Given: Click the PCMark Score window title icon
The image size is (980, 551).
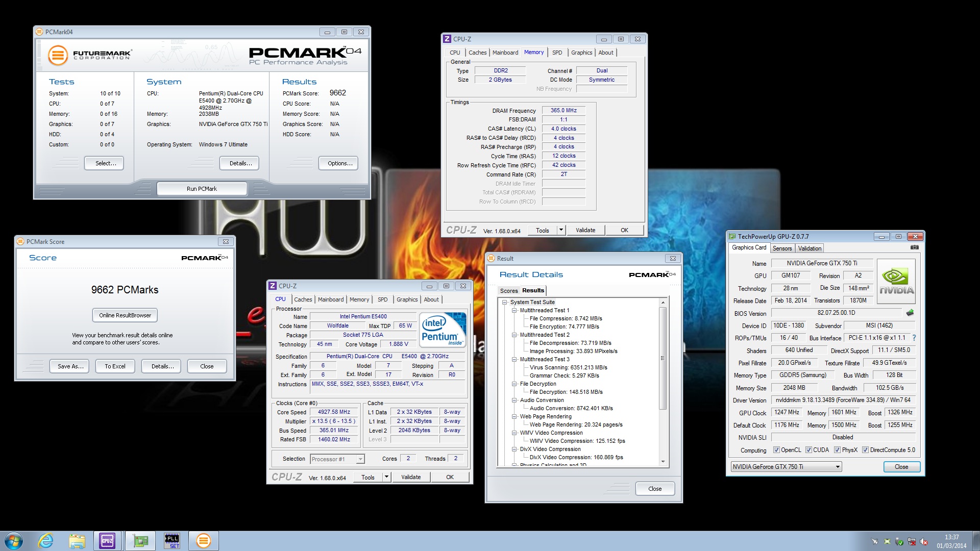Looking at the screenshot, I should (x=20, y=241).
